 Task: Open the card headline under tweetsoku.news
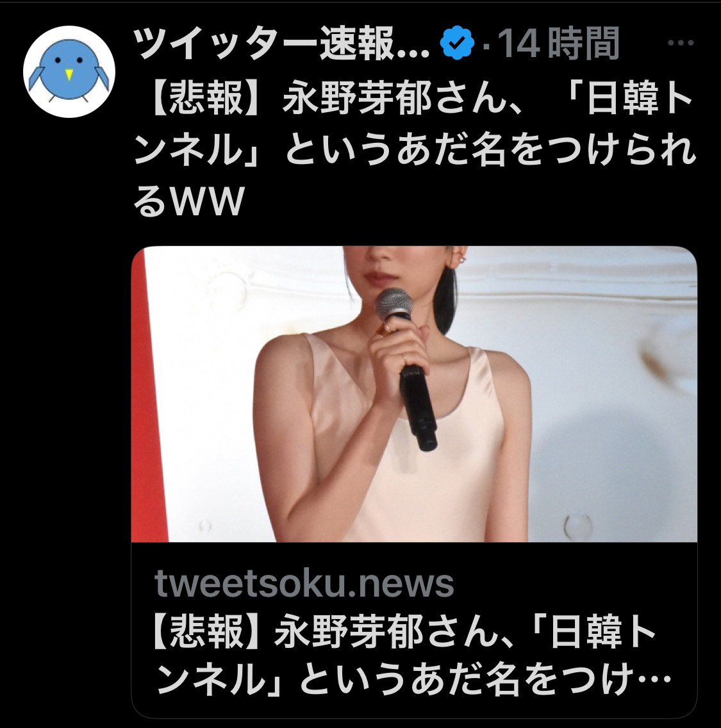[x=411, y=656]
